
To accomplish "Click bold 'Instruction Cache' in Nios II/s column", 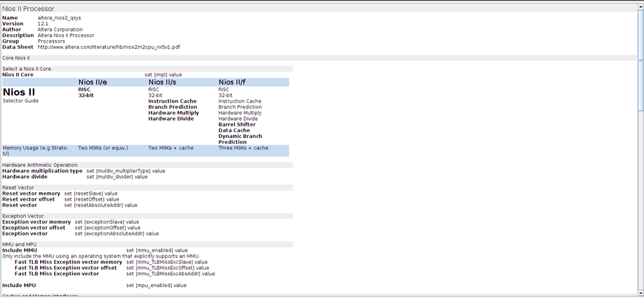I will (172, 101).
